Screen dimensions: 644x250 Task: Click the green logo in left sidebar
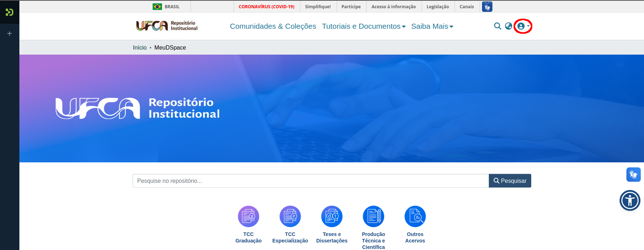[x=9, y=12]
